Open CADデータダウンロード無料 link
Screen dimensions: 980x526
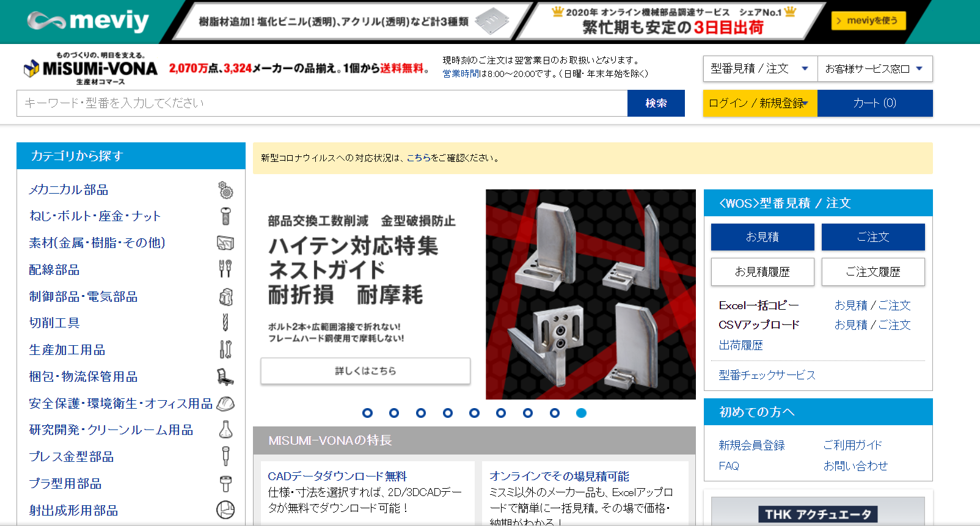coord(337,477)
